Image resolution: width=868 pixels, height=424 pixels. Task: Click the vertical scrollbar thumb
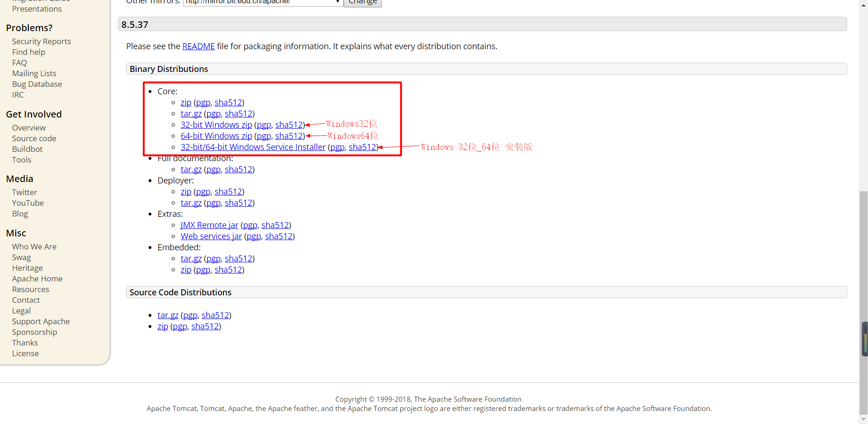click(x=863, y=302)
